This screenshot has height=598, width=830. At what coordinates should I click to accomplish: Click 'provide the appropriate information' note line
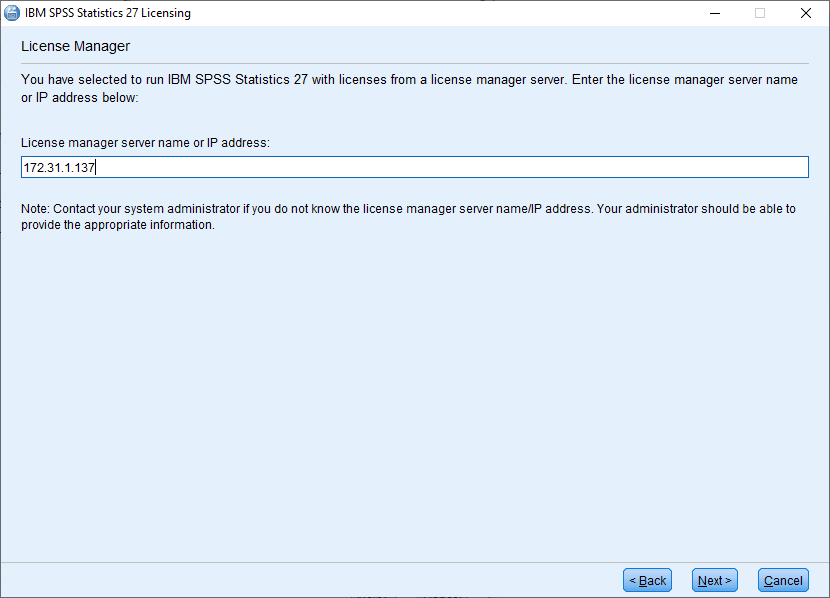[x=118, y=225]
